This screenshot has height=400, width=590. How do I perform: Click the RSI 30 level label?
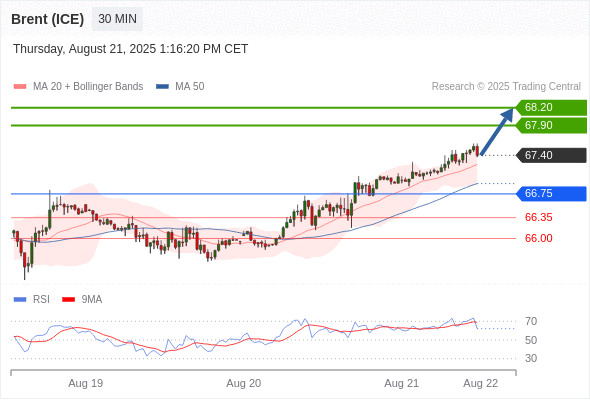click(531, 358)
